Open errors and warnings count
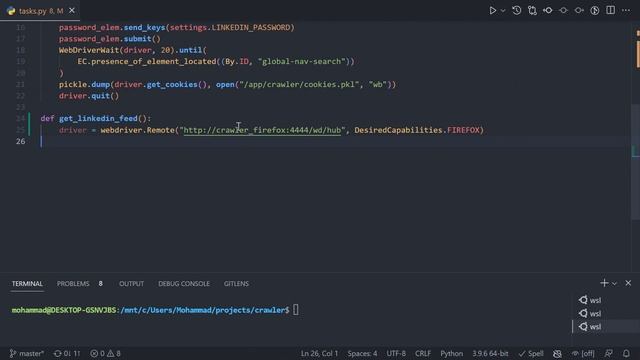The image size is (640, 360). [x=105, y=353]
